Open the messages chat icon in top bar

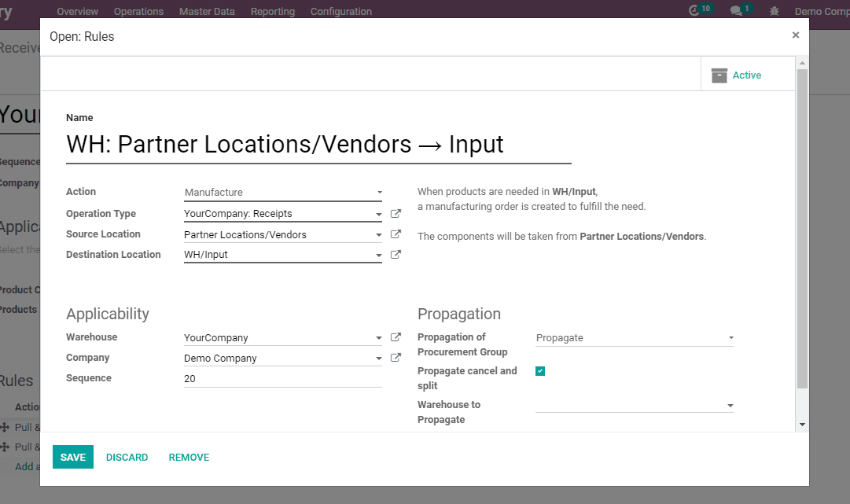736,10
